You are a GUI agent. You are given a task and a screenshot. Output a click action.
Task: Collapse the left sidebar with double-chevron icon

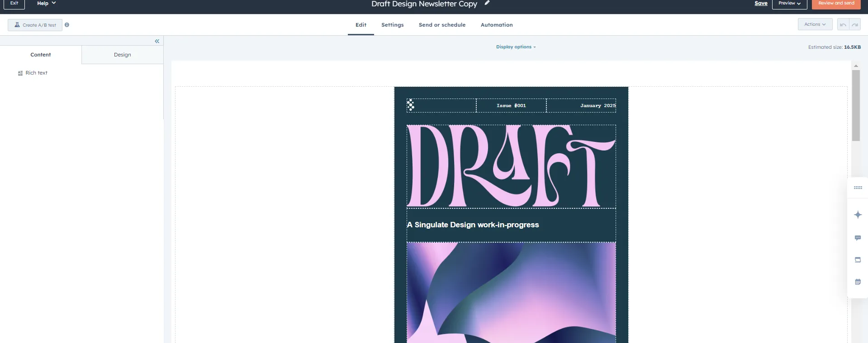(x=157, y=41)
